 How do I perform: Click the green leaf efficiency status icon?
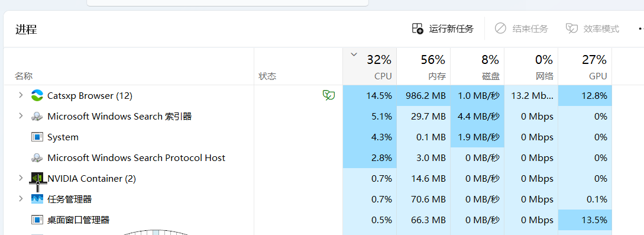pos(328,95)
